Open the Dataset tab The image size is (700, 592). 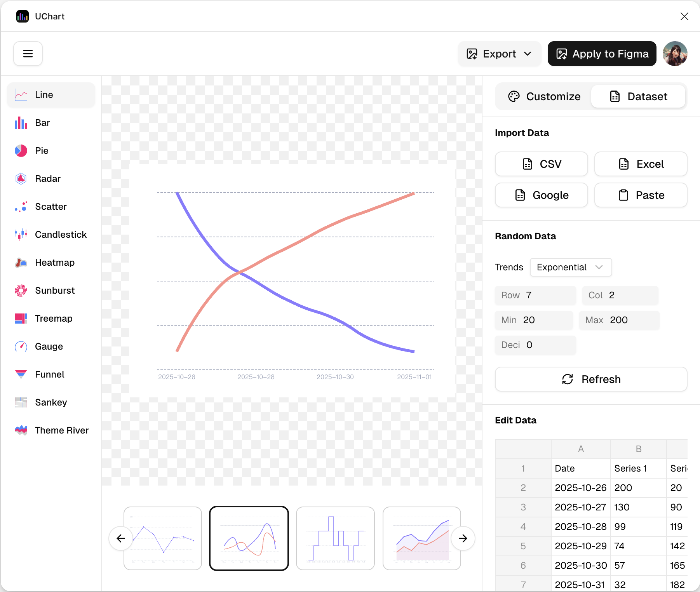point(638,96)
